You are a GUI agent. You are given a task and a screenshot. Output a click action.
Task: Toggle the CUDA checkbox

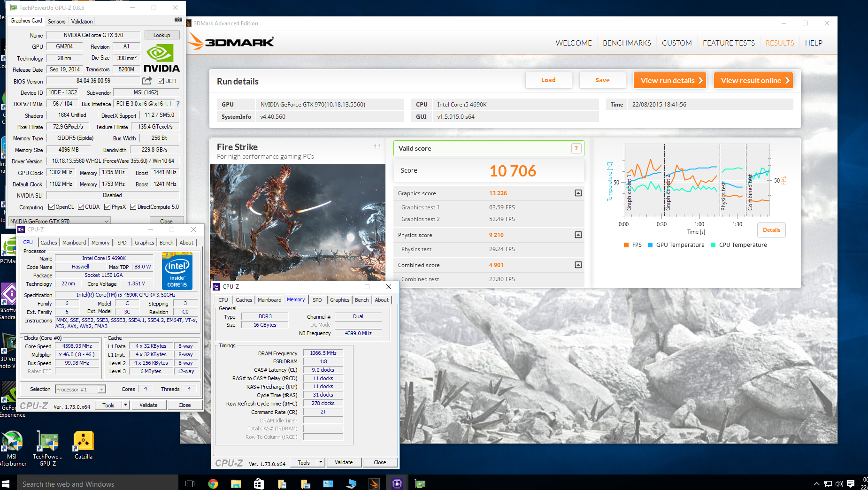pos(81,207)
